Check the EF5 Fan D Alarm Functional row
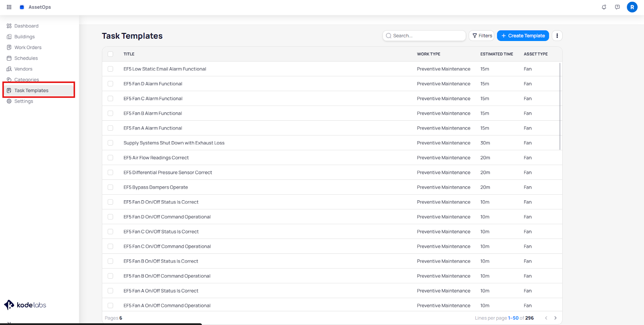The image size is (644, 325). point(110,84)
